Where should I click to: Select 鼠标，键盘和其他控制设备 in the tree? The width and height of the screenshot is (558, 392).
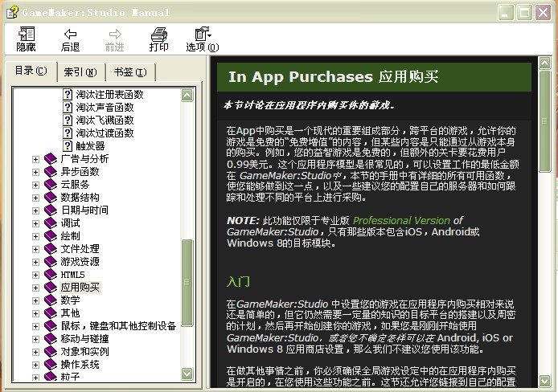(118, 326)
